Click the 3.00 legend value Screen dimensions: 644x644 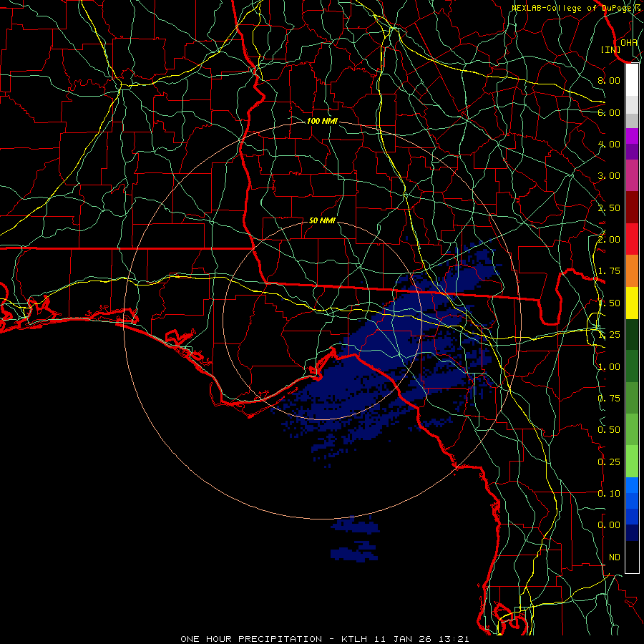point(609,176)
